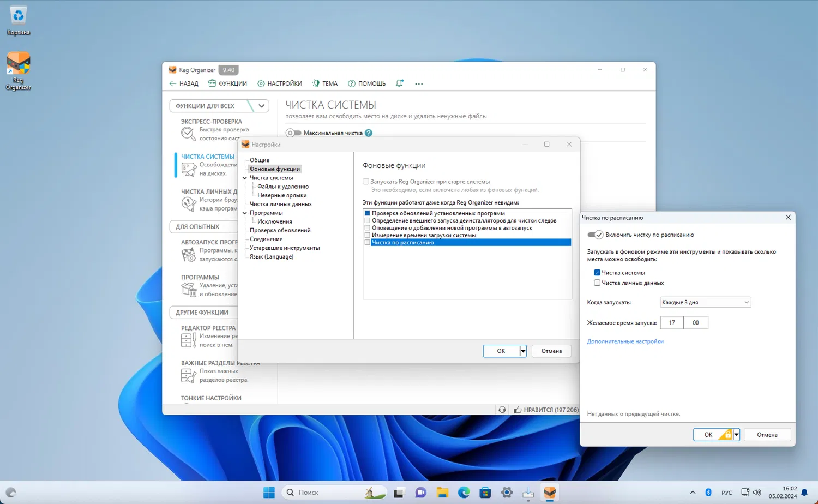Click the Редактор реестра icon in sidebar

pos(188,340)
